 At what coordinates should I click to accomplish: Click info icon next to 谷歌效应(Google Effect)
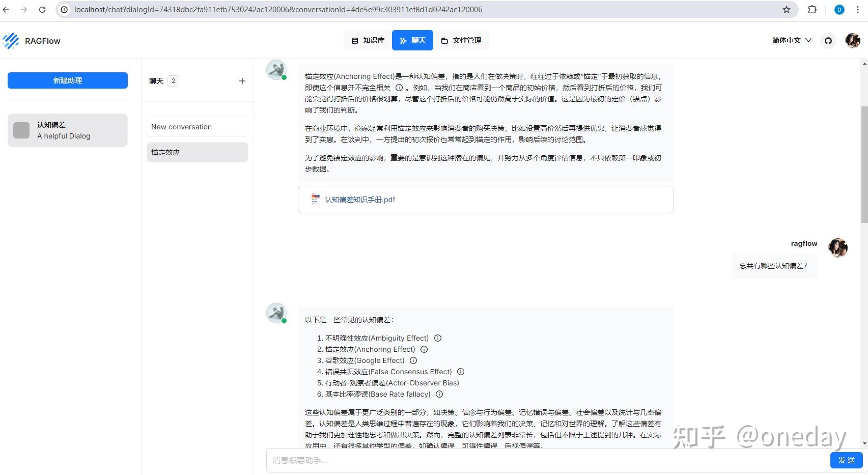(x=413, y=360)
